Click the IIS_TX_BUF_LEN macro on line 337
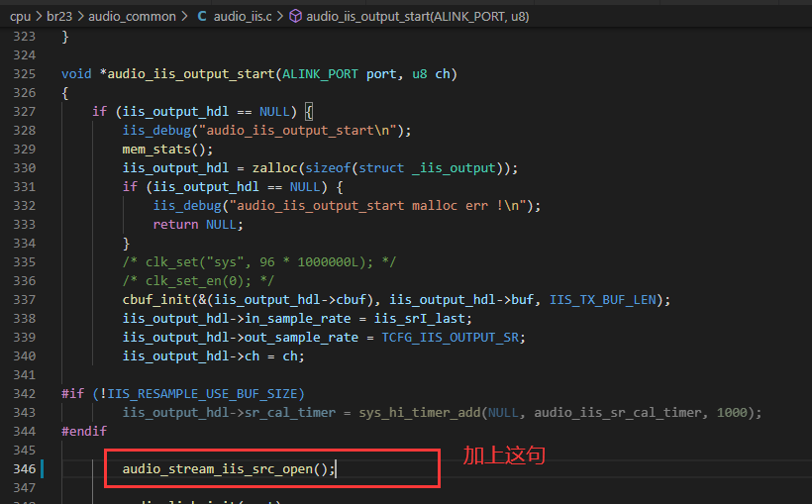Screen dimensions: 812x504 tap(603, 300)
